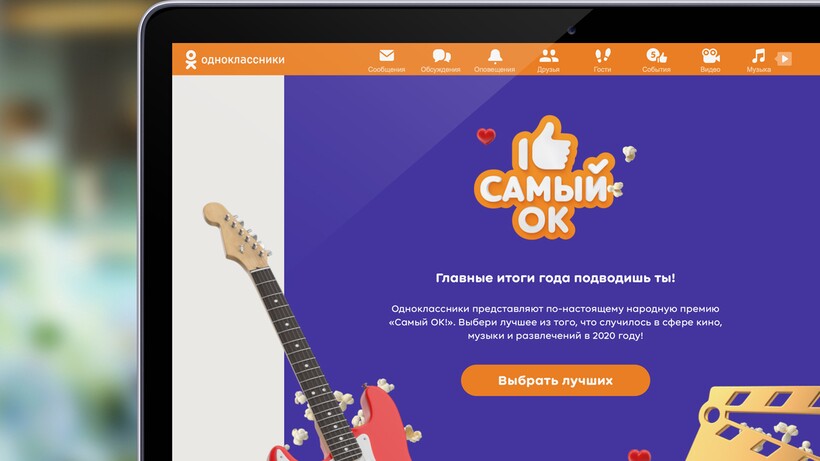
Task: Click the Выбрать лучших button
Action: (x=555, y=381)
